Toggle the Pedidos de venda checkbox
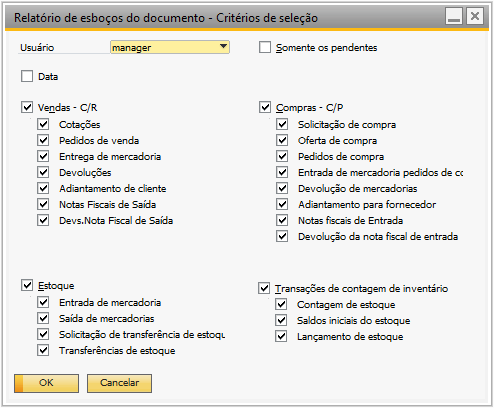494x408 pixels. pyautogui.click(x=43, y=140)
